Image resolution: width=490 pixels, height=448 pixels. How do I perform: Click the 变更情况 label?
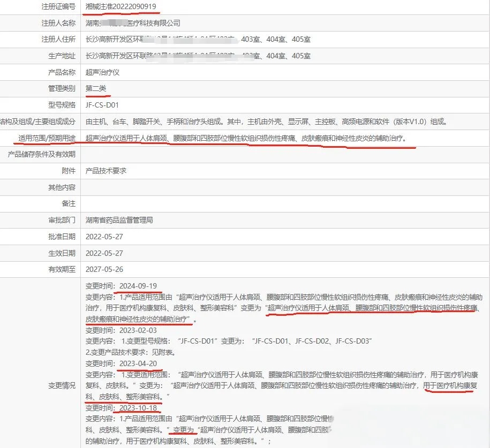click(62, 385)
